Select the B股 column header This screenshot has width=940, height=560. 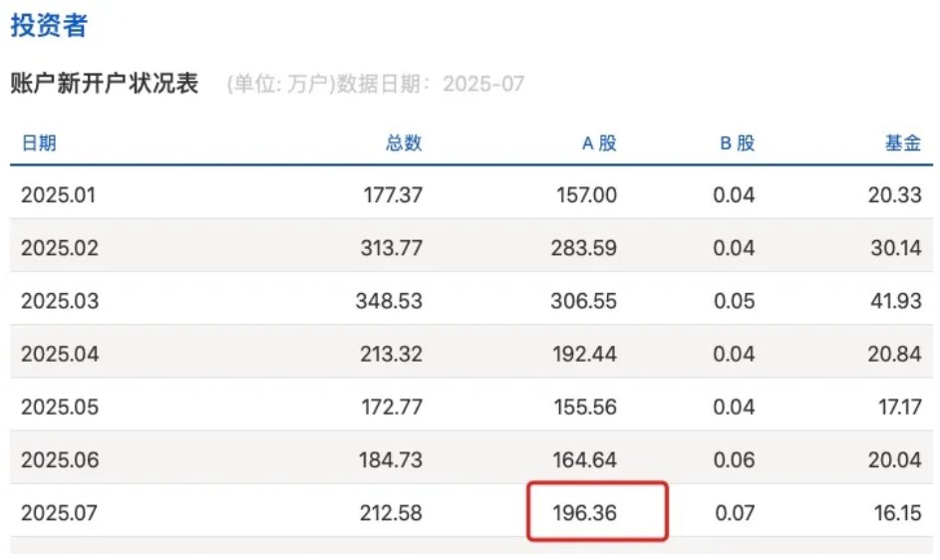pos(738,142)
